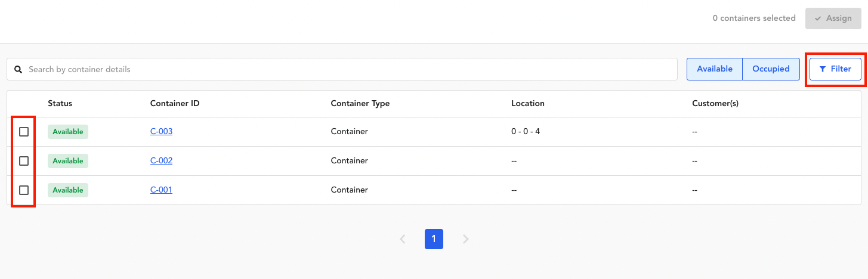Go to previous page arrow
The height and width of the screenshot is (279, 868).
[x=403, y=239]
